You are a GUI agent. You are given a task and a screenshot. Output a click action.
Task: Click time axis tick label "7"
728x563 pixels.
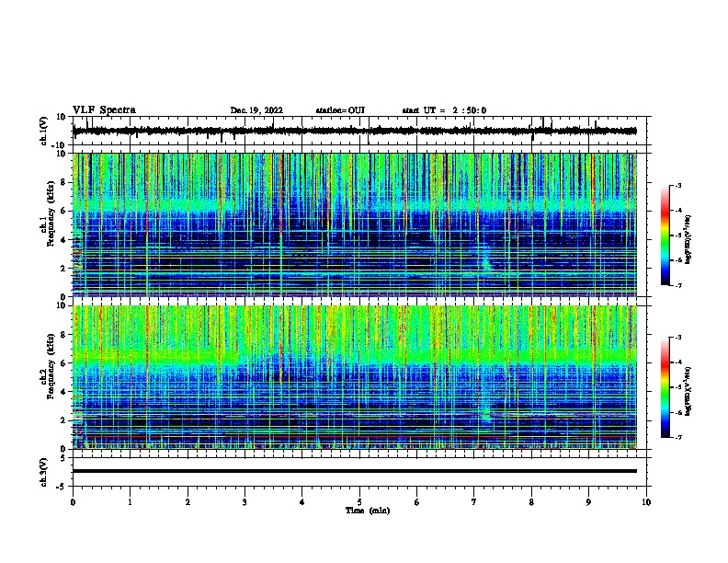474,502
